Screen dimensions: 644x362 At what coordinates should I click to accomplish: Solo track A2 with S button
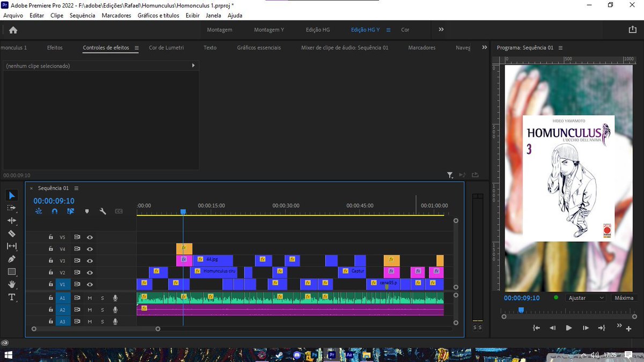(x=103, y=309)
